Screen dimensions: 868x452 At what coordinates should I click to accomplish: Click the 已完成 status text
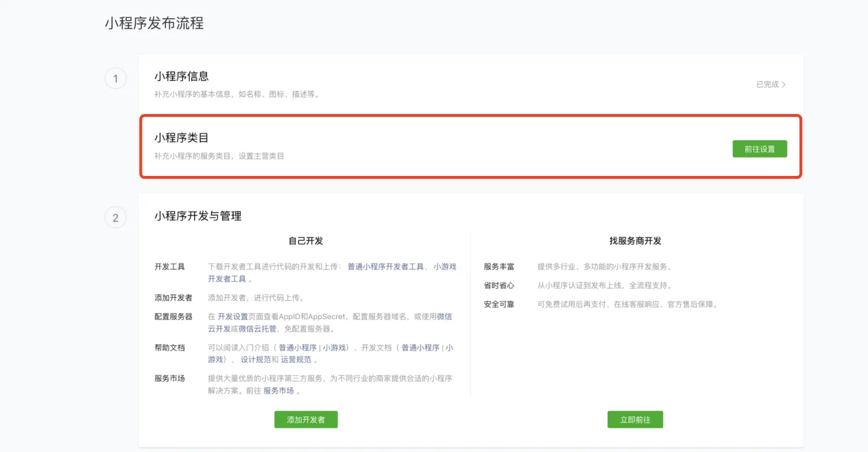767,84
